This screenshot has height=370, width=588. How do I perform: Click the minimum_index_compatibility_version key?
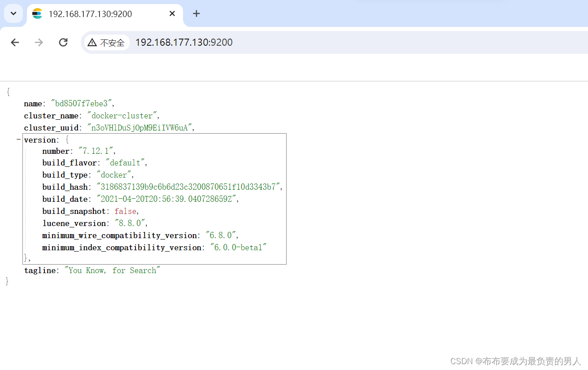[x=122, y=248]
